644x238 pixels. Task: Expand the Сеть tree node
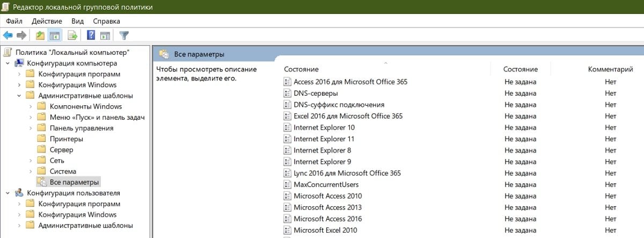click(31, 160)
